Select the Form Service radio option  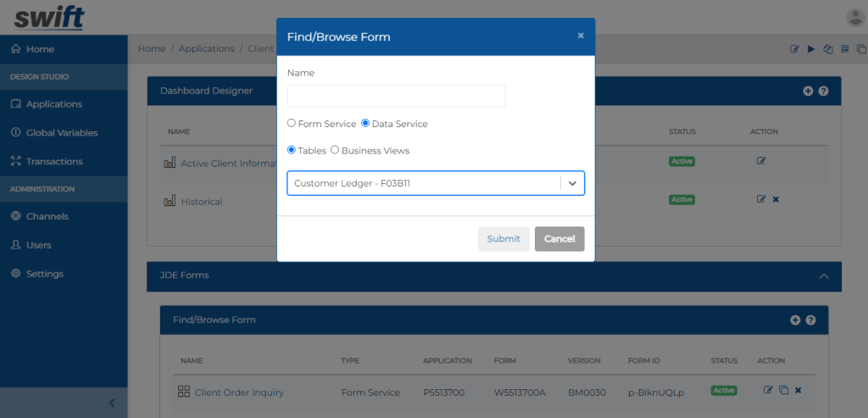click(292, 124)
